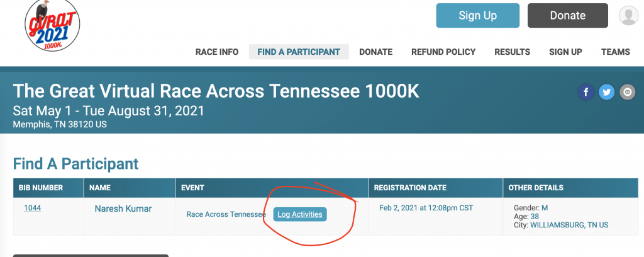Open the Race Info menu
This screenshot has height=257, width=644.
point(217,52)
